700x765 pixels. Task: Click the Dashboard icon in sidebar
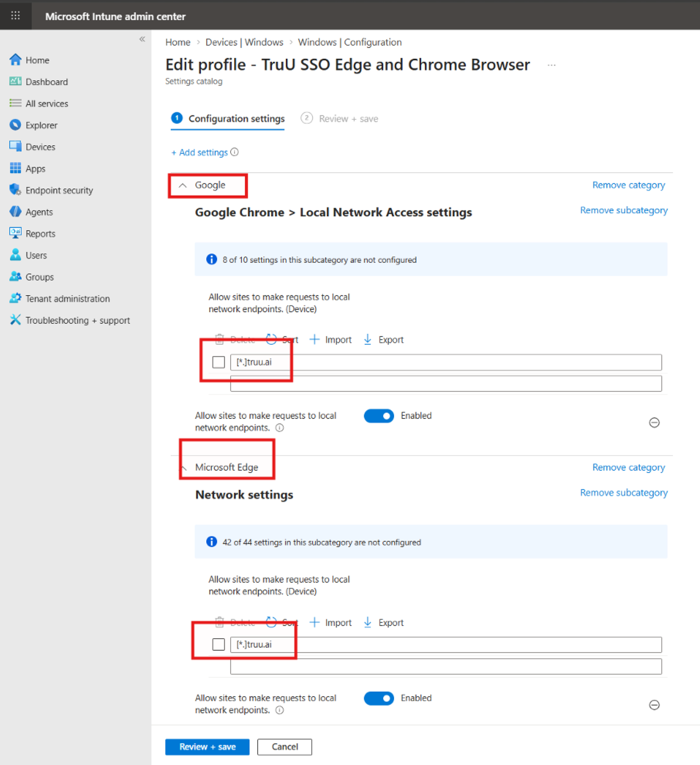15,82
